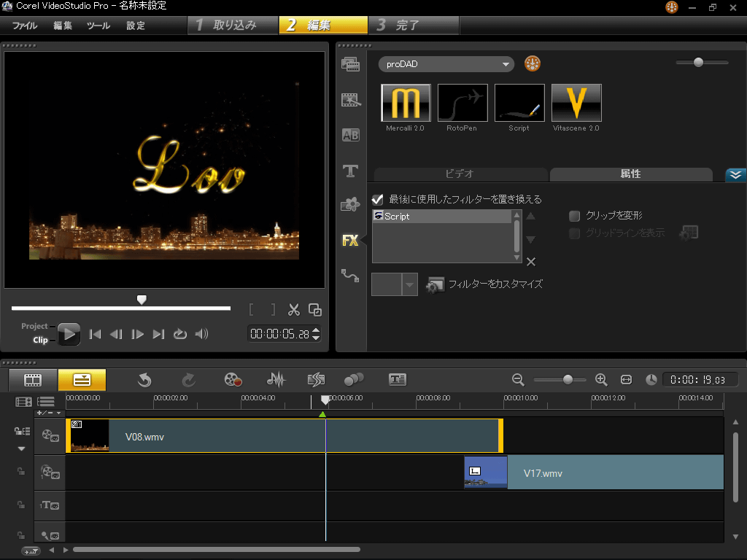Select the Vitascene 2.0 filter thumbnail
Screen dimensions: 747x560
tap(576, 103)
